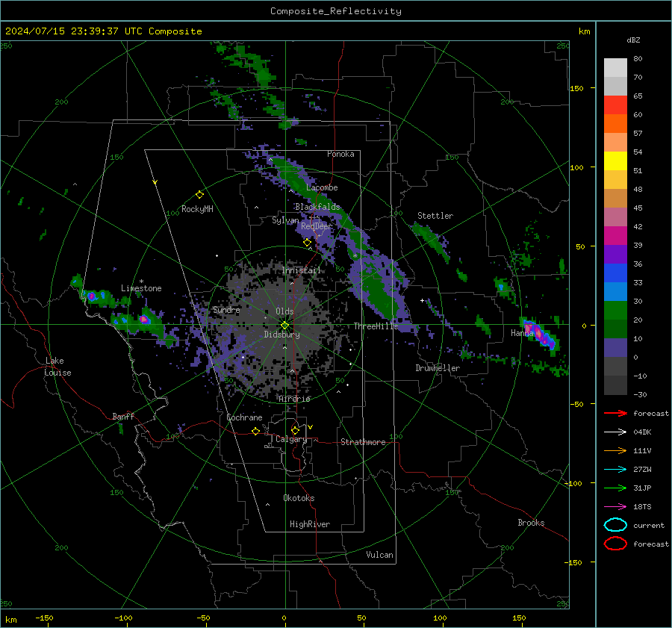Click the white star marker above Limestone

(x=141, y=282)
